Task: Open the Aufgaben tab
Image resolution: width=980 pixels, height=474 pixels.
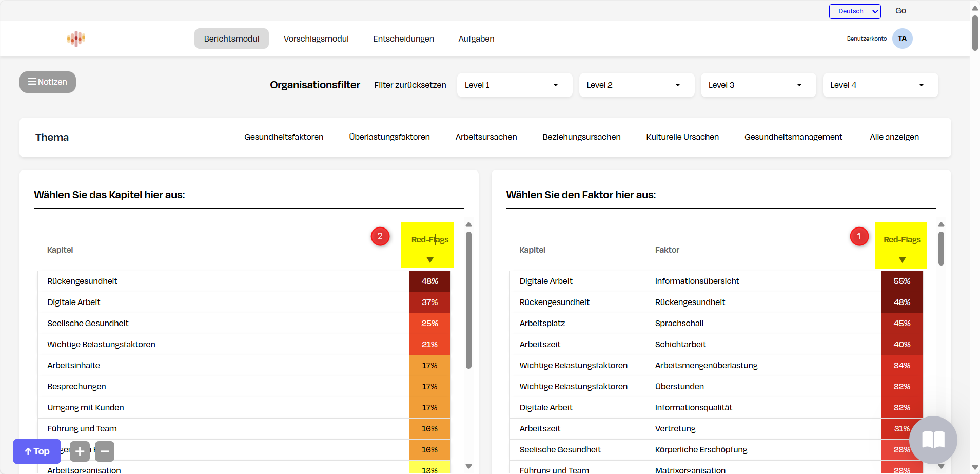Action: point(476,39)
